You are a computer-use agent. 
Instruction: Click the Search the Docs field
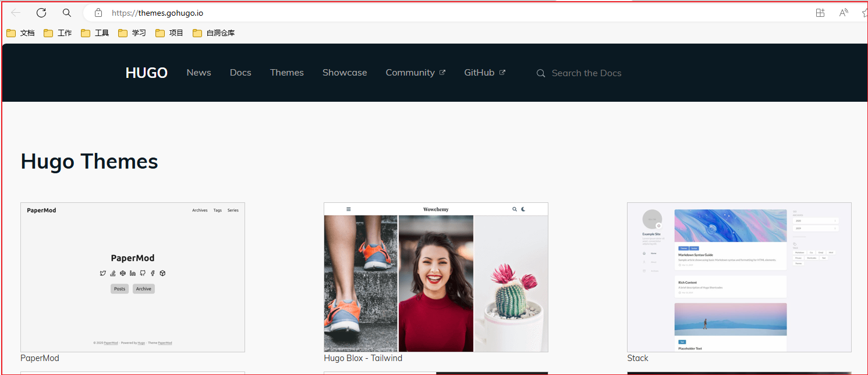pyautogui.click(x=586, y=73)
